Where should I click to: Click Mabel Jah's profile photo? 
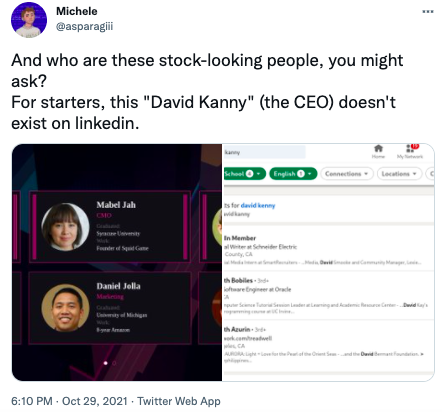(65, 227)
